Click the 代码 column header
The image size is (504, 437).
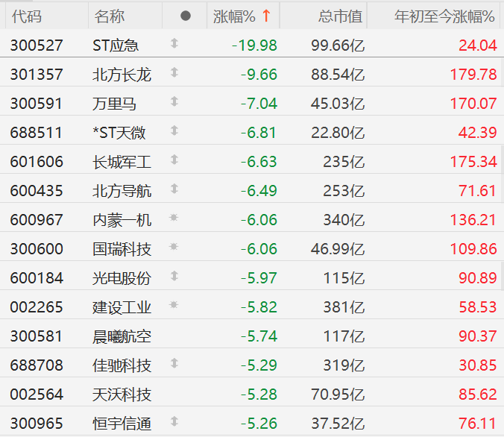click(27, 16)
